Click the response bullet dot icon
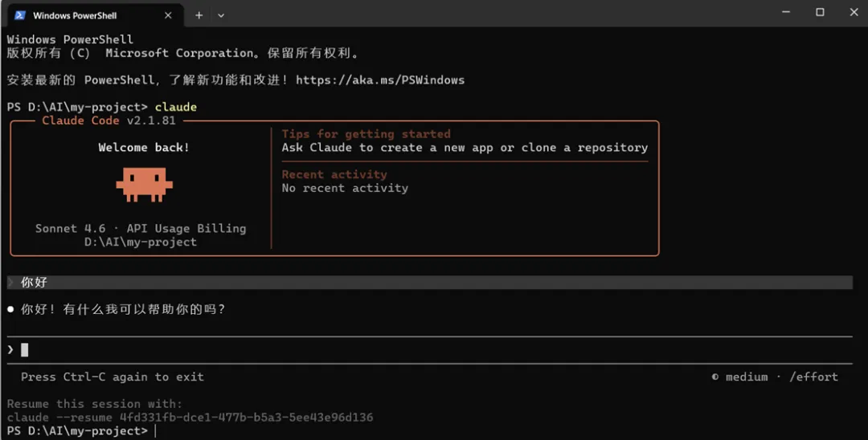Viewport: 868px width, 440px height. pos(10,309)
